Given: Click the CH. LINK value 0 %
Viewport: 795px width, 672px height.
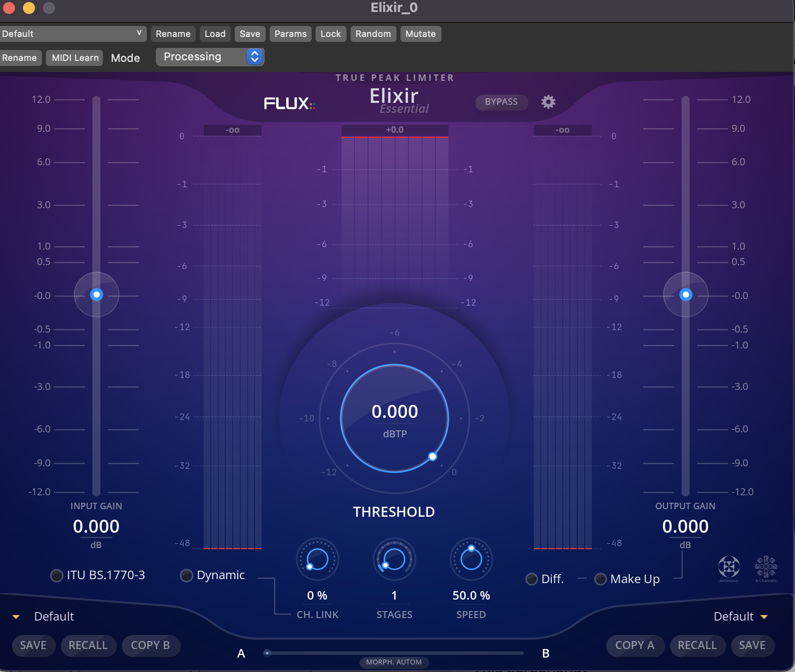Looking at the screenshot, I should 318,596.
